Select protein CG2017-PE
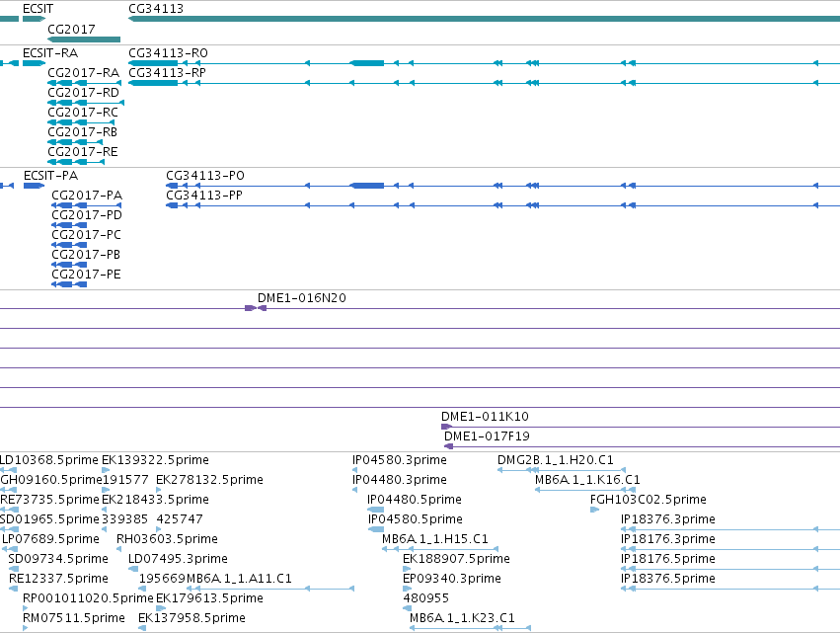Screen dimensions: 840x633 click(x=86, y=275)
